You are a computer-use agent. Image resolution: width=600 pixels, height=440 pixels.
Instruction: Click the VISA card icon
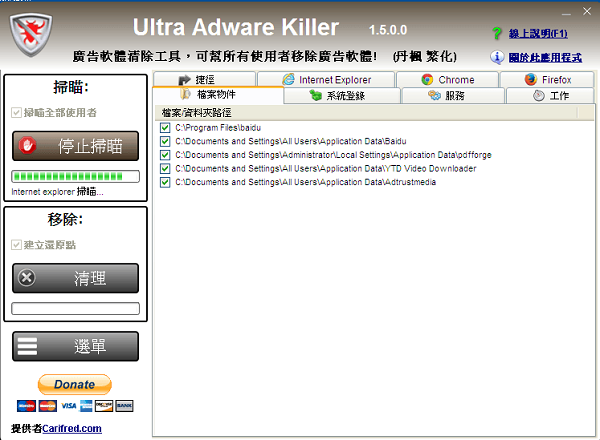68,406
